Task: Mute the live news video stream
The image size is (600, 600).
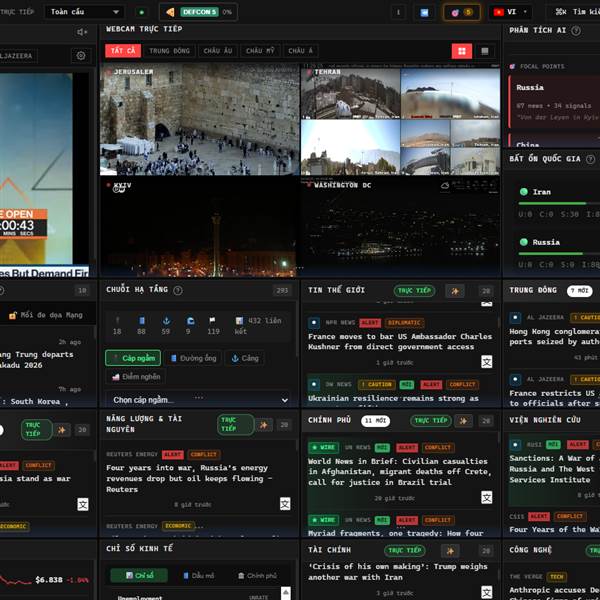Action: coord(82,32)
